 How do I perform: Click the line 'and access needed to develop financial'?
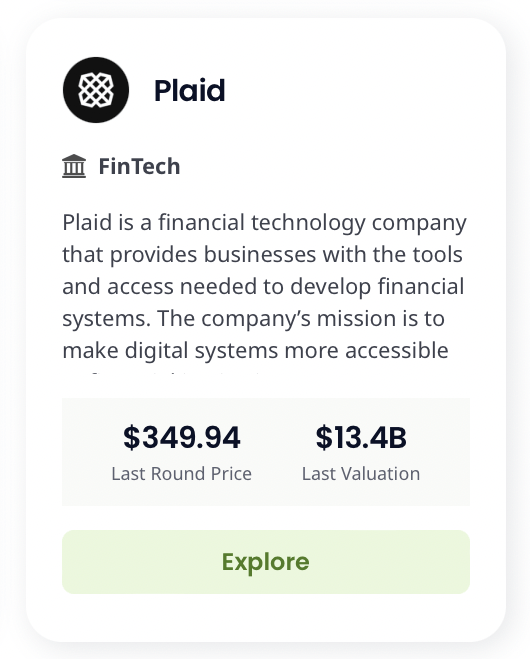click(263, 287)
